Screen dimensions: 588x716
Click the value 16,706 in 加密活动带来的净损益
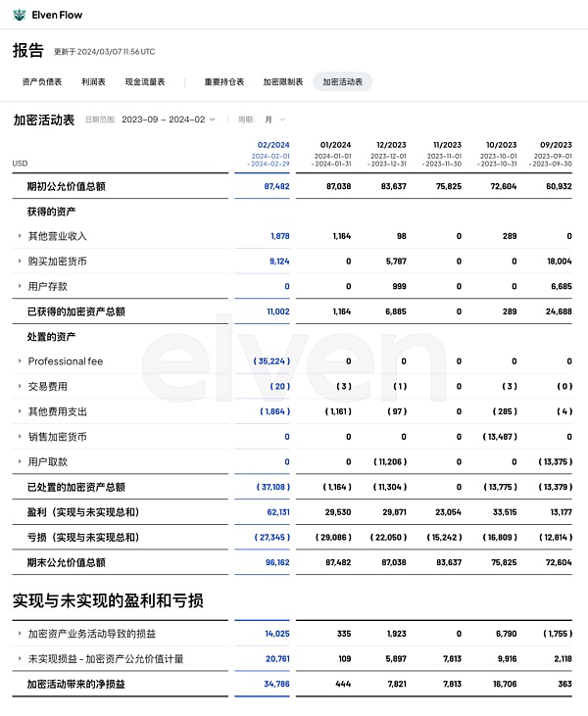tap(505, 684)
